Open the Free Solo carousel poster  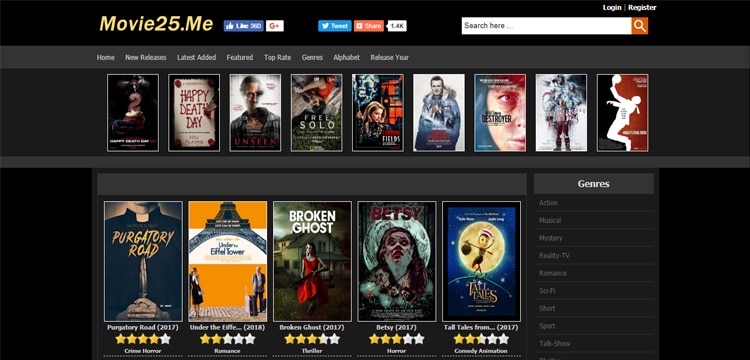[317, 113]
